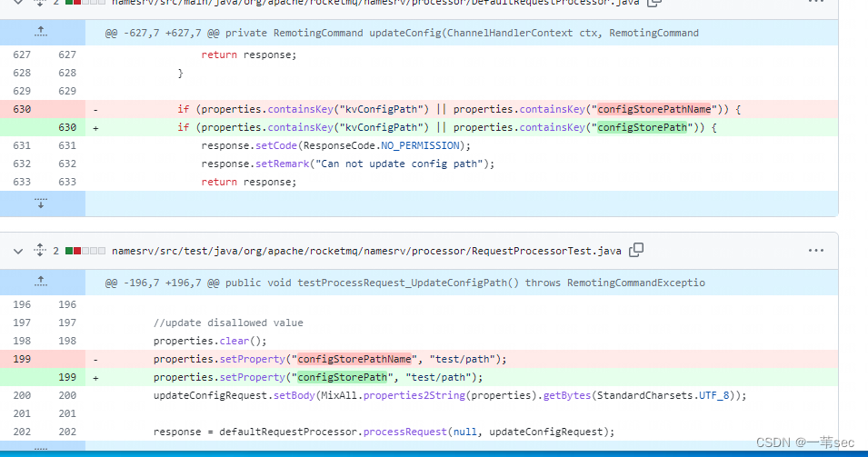Click "updateConfigRequest" argument on line 202
The width and height of the screenshot is (868, 457).
click(546, 432)
